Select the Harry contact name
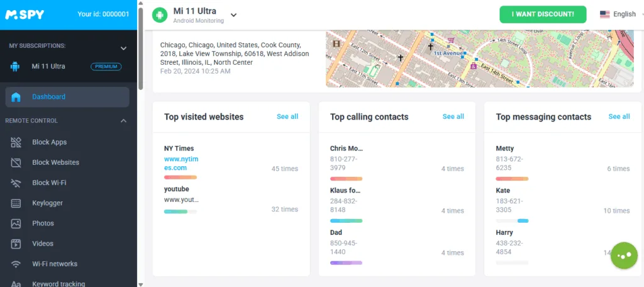Image resolution: width=644 pixels, height=287 pixels. pos(504,233)
